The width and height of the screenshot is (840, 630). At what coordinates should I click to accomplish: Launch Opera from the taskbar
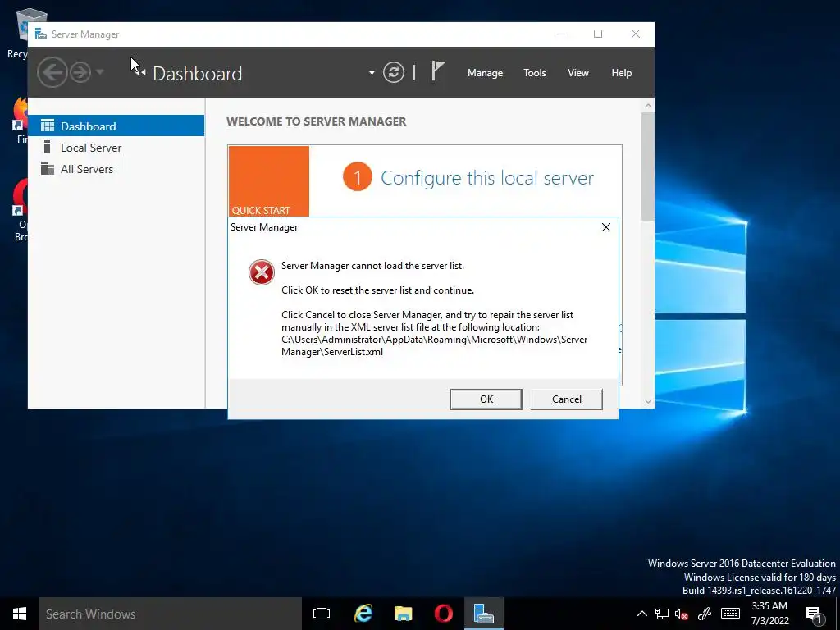(x=444, y=614)
